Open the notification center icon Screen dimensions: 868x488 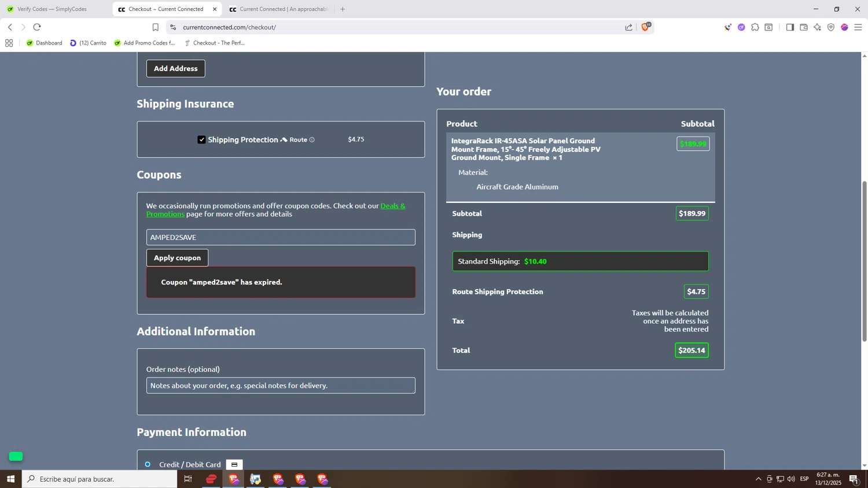pyautogui.click(x=854, y=479)
